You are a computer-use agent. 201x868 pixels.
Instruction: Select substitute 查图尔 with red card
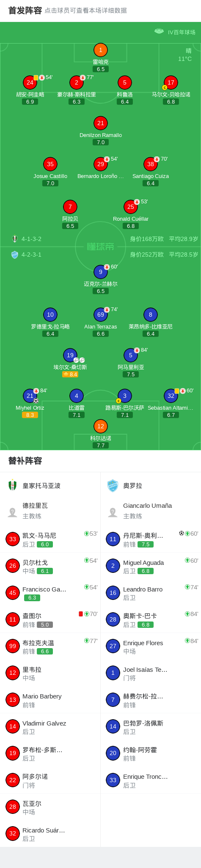coord(50,620)
